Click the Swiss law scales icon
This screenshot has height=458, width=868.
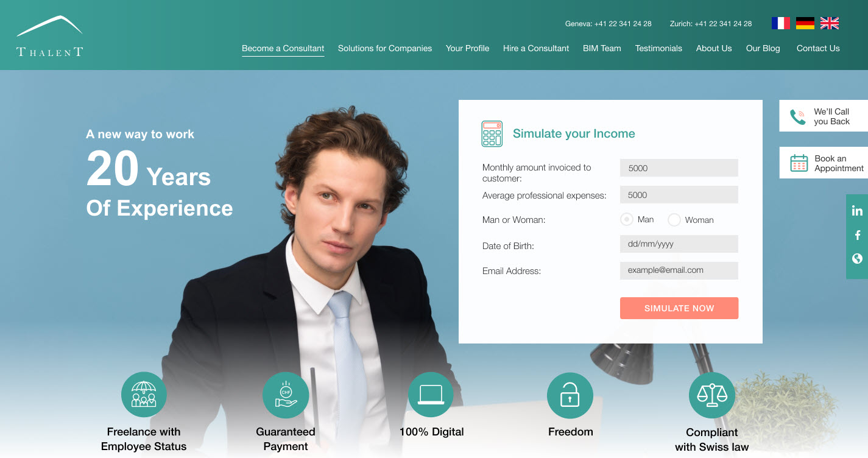pyautogui.click(x=711, y=395)
